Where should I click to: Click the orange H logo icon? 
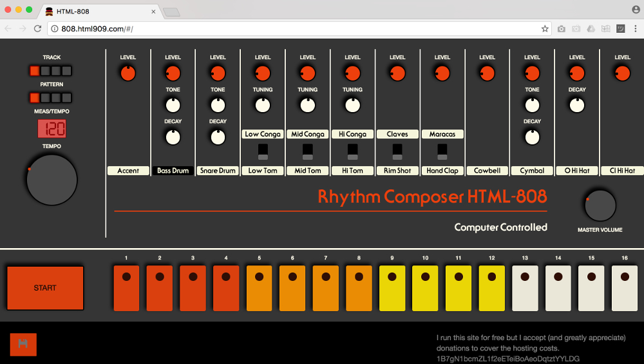pyautogui.click(x=23, y=344)
